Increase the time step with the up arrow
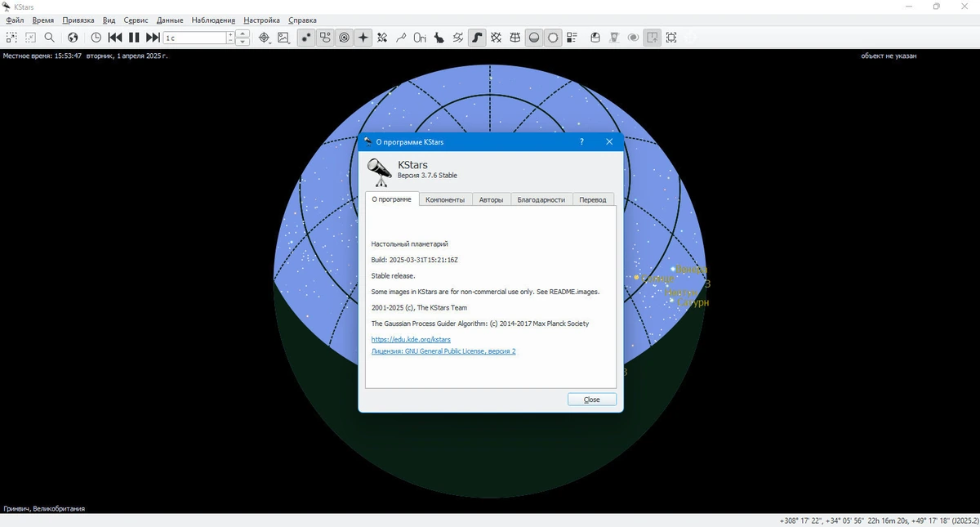 point(243,34)
